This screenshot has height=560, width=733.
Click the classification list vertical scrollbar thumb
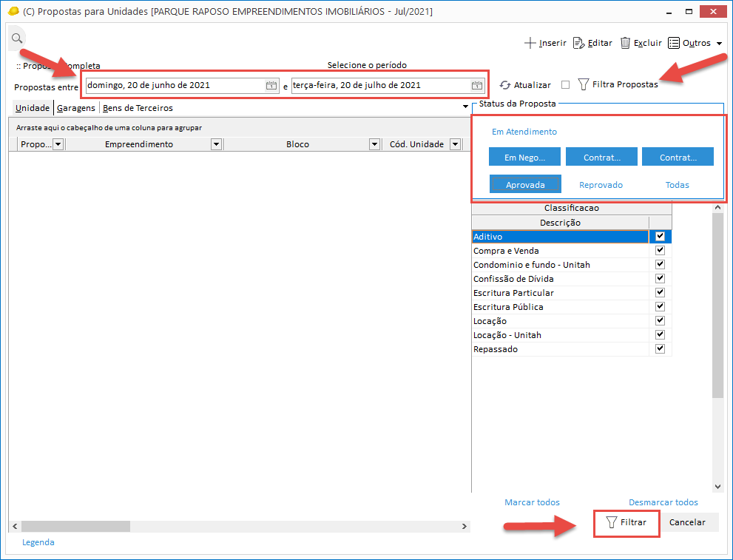(x=718, y=305)
